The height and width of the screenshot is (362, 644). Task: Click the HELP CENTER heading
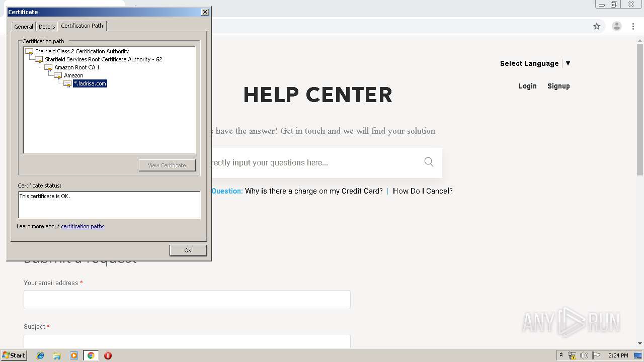(x=318, y=95)
